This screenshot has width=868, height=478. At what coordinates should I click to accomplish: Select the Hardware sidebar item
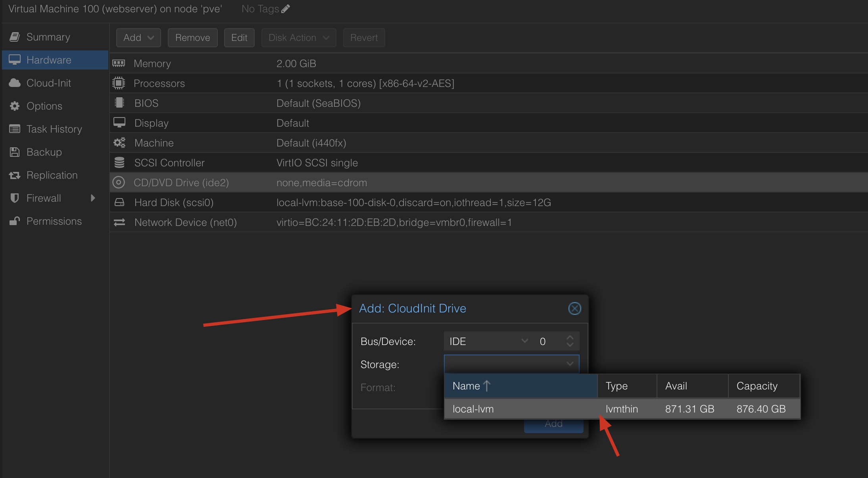[x=55, y=60]
